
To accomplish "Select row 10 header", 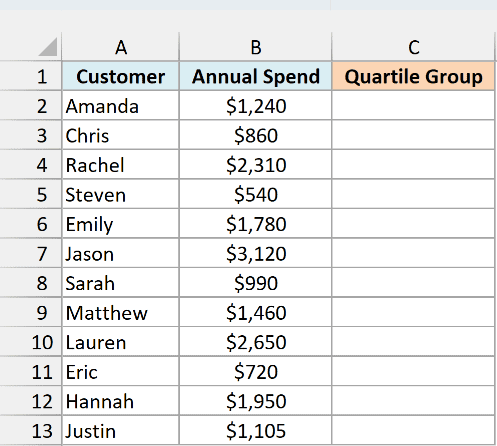I will (31, 342).
